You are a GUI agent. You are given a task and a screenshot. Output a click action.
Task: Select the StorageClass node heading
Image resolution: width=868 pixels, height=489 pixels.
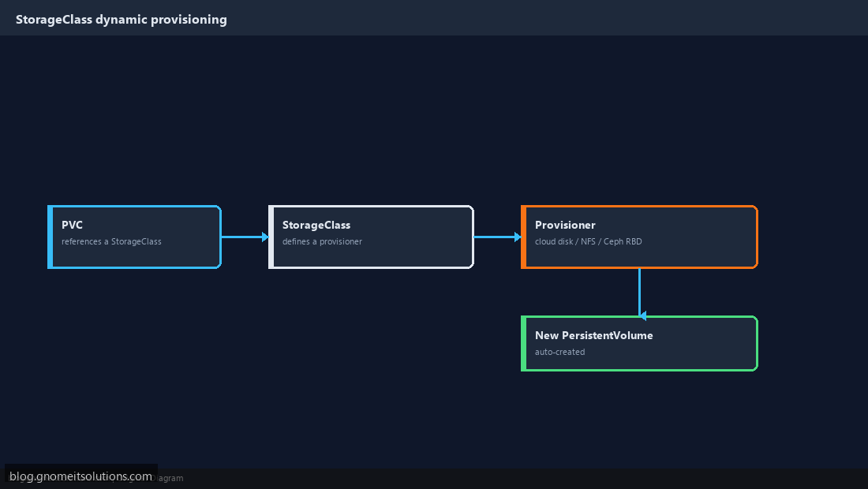316,225
